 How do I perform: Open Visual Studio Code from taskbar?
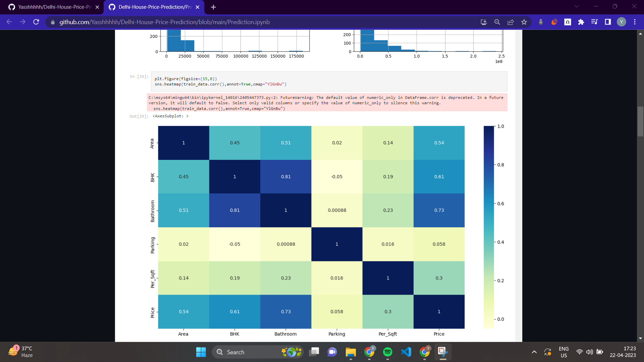point(406,352)
